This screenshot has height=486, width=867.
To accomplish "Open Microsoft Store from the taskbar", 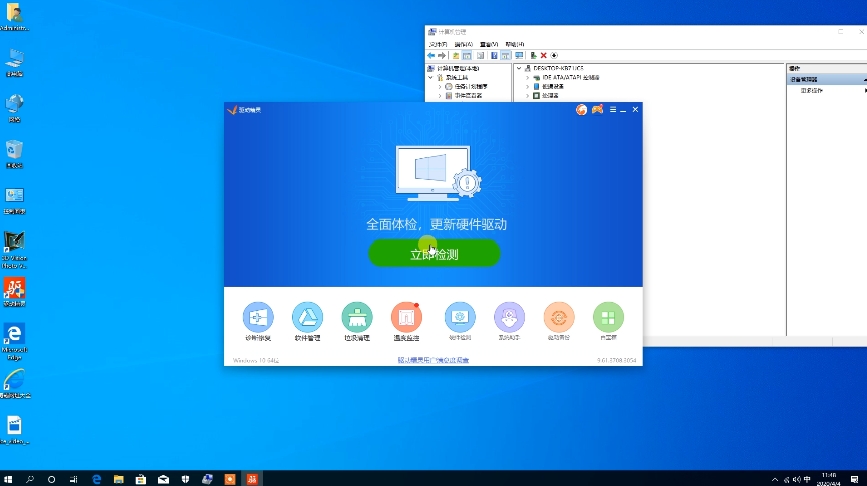I will pos(141,479).
